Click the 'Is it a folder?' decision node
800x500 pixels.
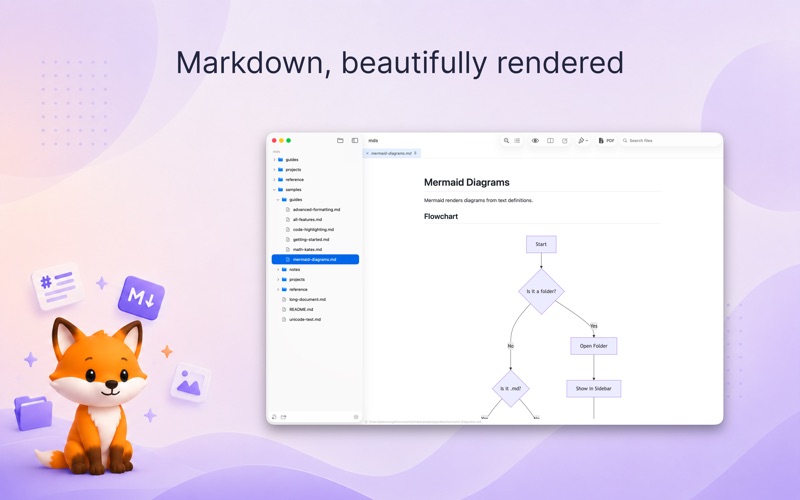(x=541, y=291)
